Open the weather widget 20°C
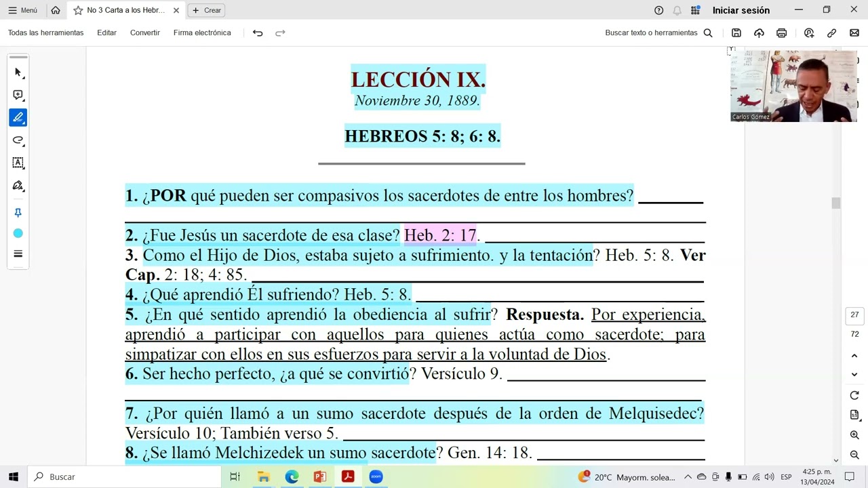 [627, 477]
